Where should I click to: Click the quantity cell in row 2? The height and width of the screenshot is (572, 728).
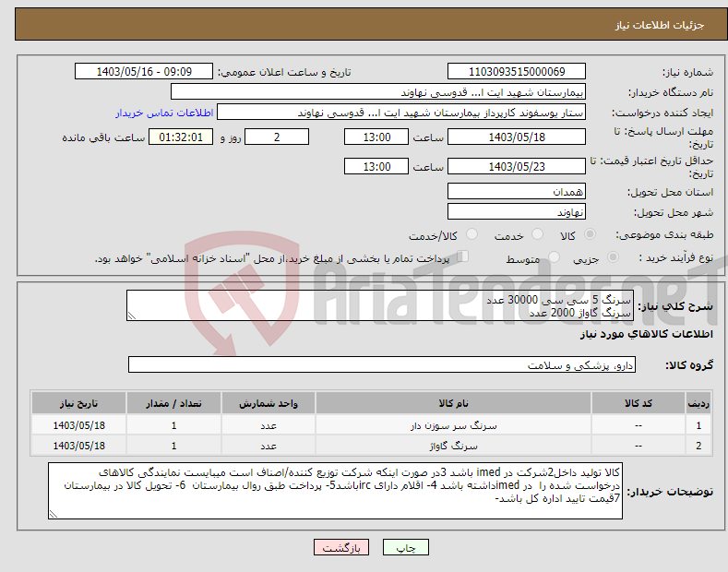(173, 446)
